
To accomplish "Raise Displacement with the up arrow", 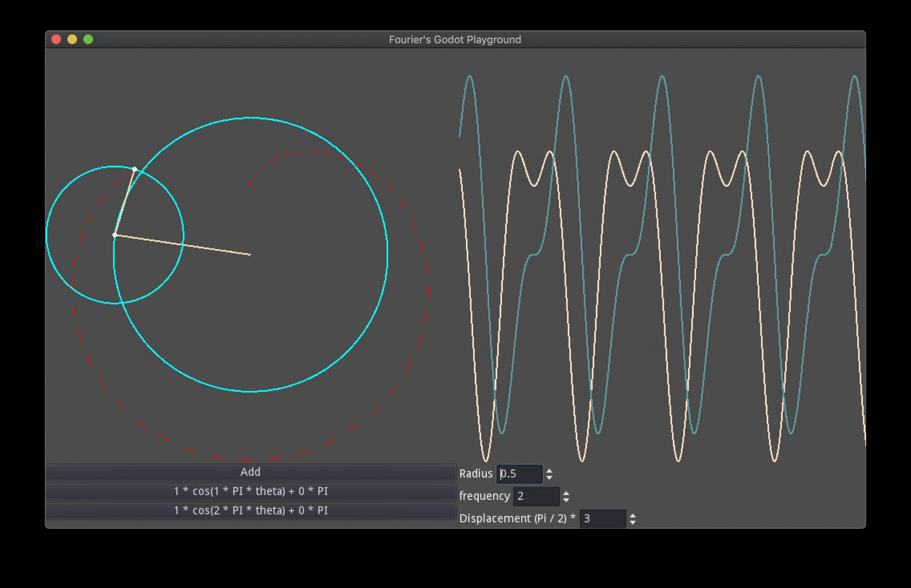I will pyautogui.click(x=632, y=515).
